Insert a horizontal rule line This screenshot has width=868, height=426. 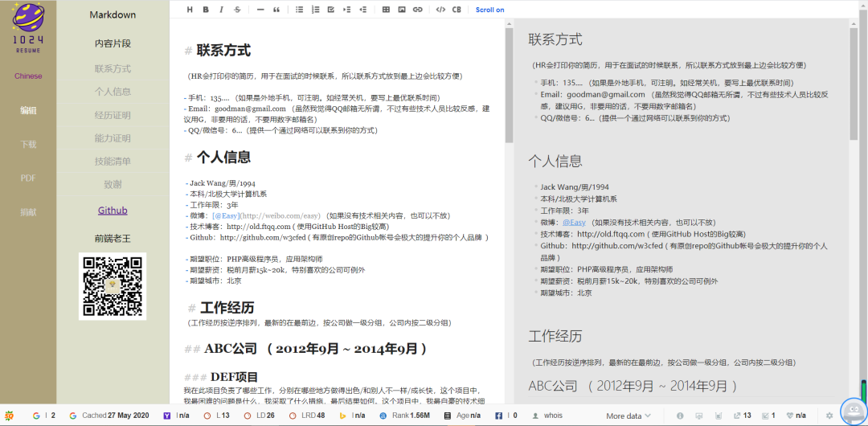coord(260,10)
